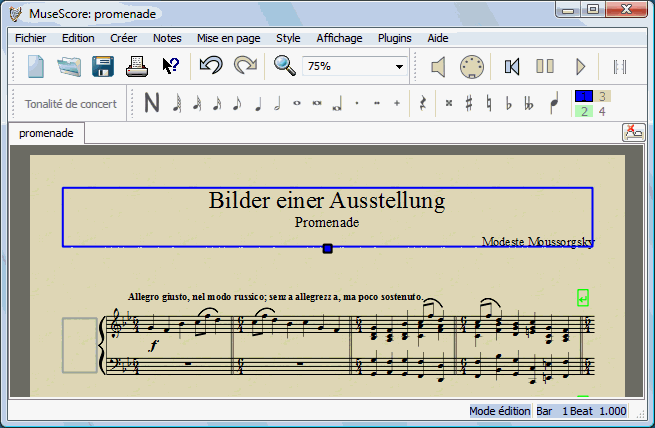Screen dimensions: 655x428
Task: Open the Créer menu
Action: (x=124, y=38)
